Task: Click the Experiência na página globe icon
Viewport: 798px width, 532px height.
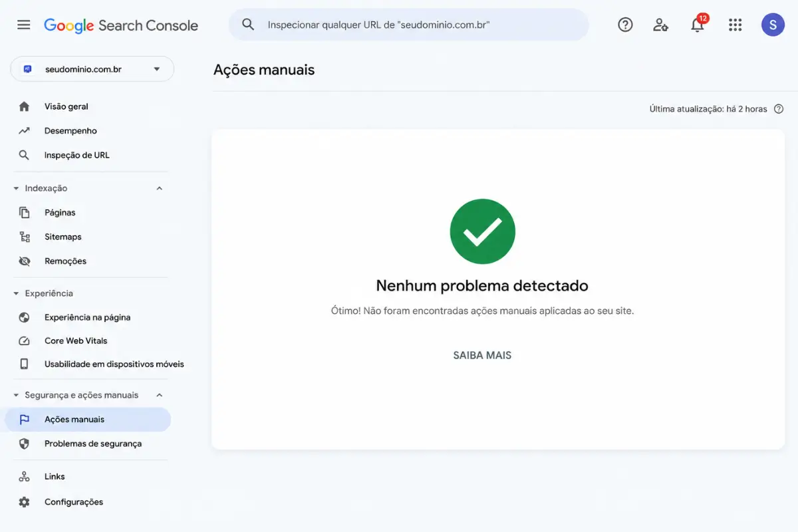Action: 25,317
